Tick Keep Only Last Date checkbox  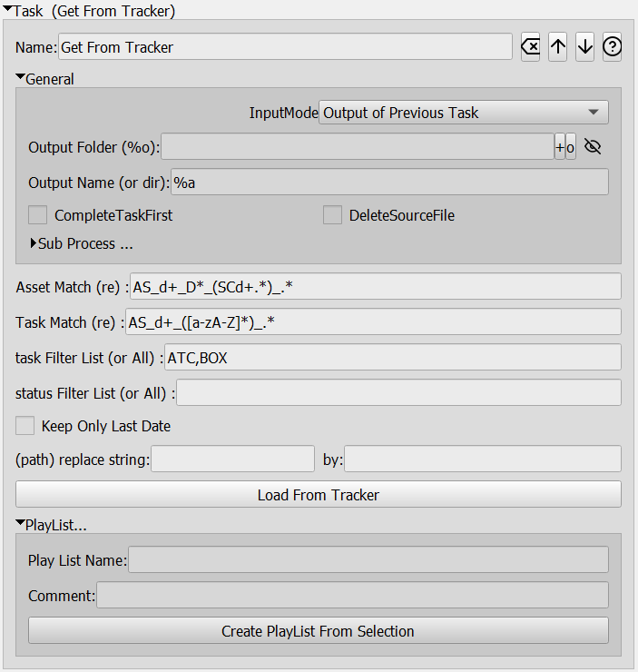click(25, 426)
